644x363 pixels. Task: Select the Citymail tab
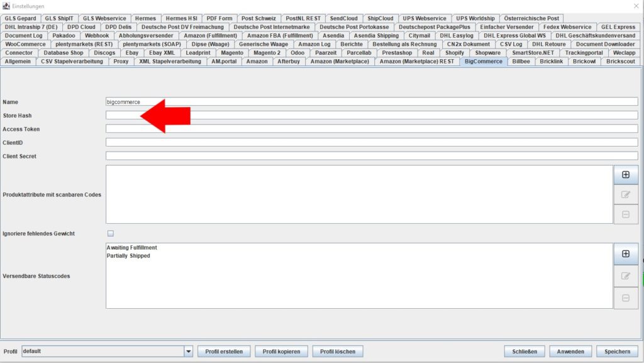[x=419, y=36]
